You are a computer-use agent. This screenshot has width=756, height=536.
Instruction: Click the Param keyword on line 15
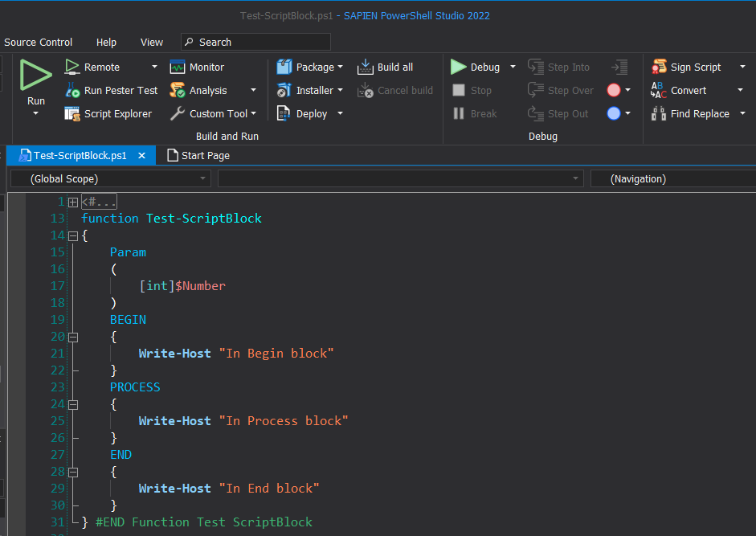[128, 252]
